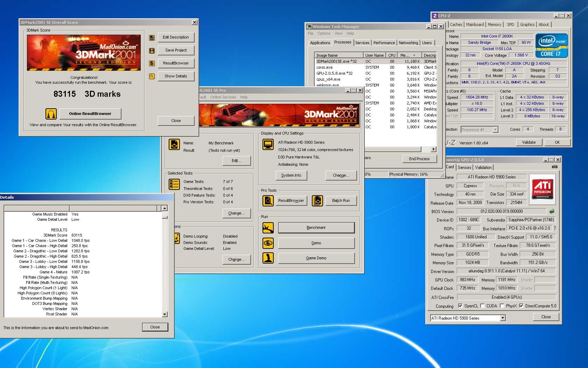Click the Graphics tab in CPU-Z
The image size is (588, 368).
click(527, 25)
